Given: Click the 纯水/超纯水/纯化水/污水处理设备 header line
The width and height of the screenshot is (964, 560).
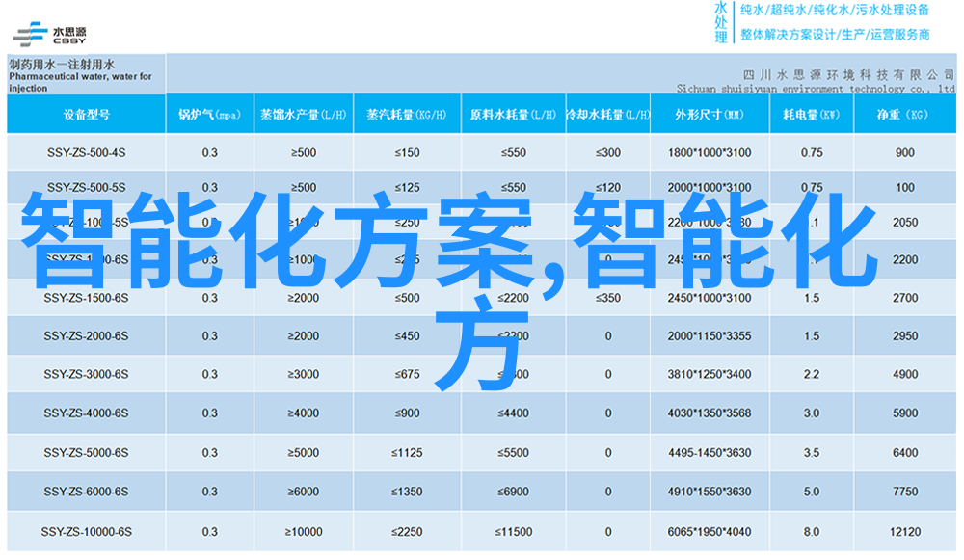Looking at the screenshot, I should (x=834, y=11).
